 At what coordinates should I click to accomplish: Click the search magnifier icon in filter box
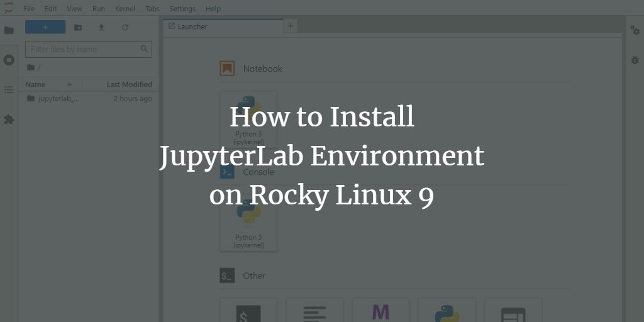click(x=144, y=49)
